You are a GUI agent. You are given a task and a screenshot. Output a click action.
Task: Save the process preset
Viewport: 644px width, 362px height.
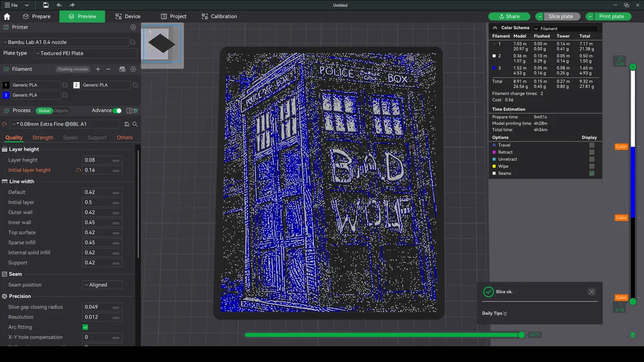[126, 124]
